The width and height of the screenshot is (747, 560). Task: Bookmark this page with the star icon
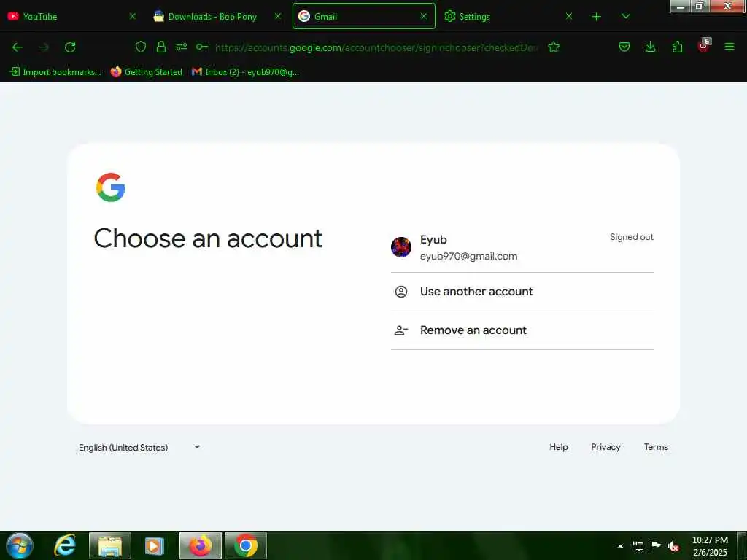click(554, 47)
